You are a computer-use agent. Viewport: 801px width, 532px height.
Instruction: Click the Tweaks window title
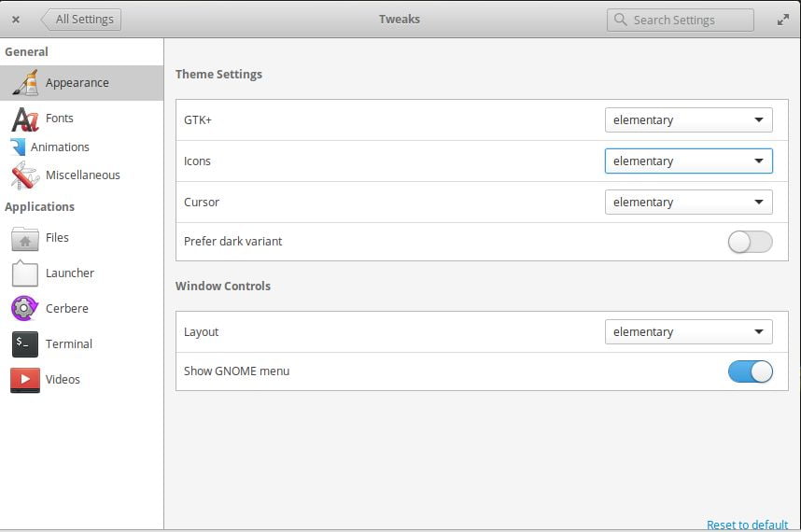(400, 20)
